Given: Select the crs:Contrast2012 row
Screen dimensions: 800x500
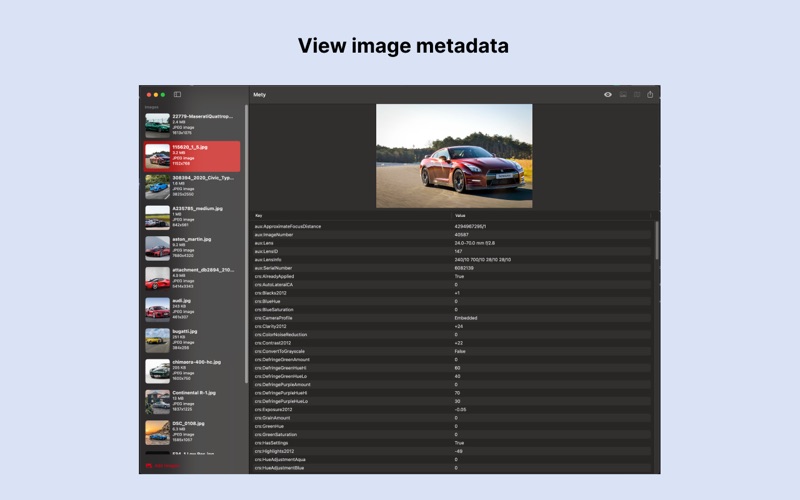Looking at the screenshot, I should pos(451,343).
